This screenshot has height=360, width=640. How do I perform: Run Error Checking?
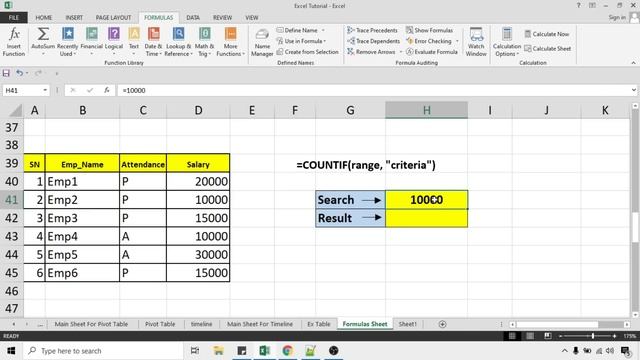[x=429, y=41]
